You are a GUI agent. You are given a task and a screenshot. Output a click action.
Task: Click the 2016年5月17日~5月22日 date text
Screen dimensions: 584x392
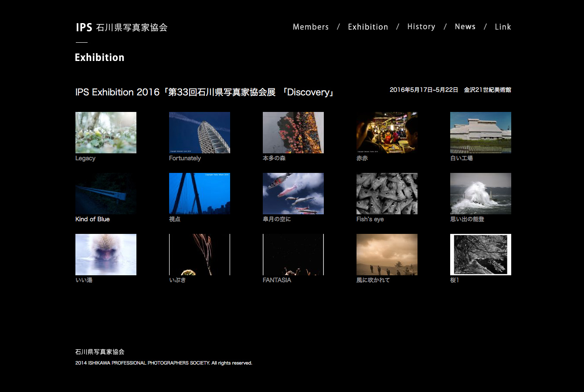[x=424, y=90]
